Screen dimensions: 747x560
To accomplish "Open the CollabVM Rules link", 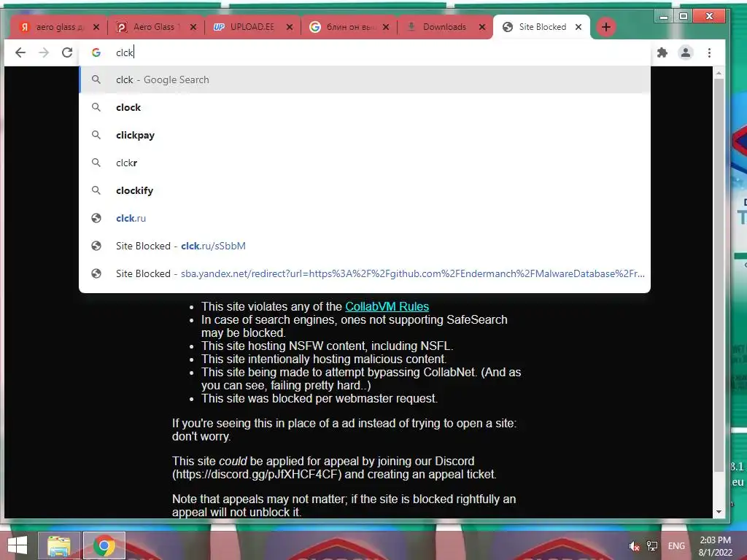I will tap(387, 306).
